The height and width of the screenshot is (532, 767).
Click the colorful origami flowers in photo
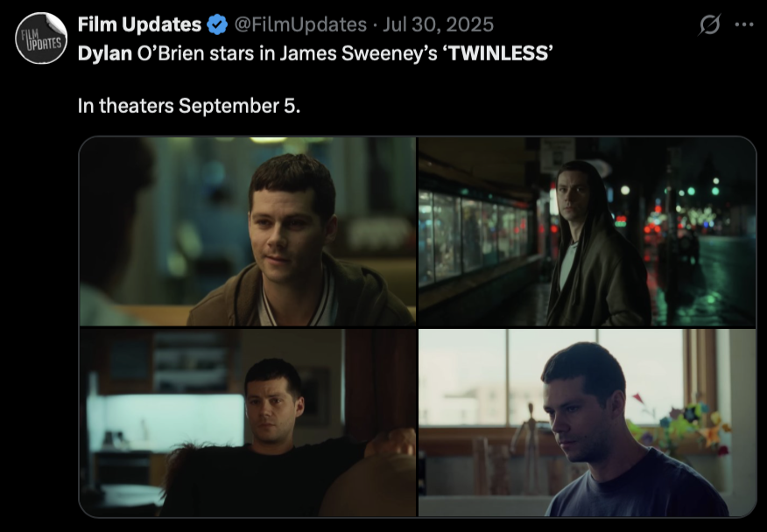pos(680,424)
